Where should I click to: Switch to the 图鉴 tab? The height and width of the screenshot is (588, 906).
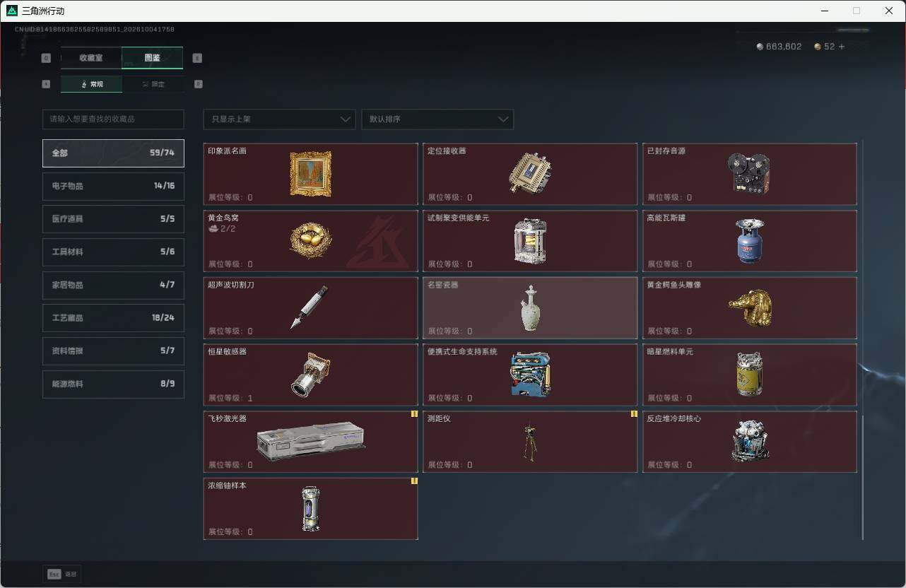[152, 58]
